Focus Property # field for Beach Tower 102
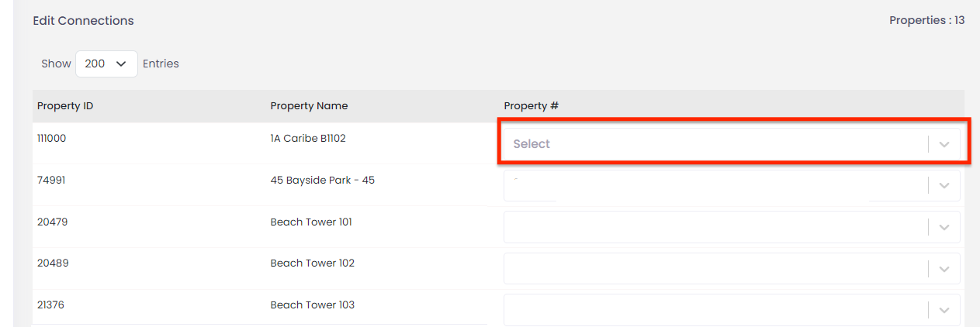 (714, 269)
